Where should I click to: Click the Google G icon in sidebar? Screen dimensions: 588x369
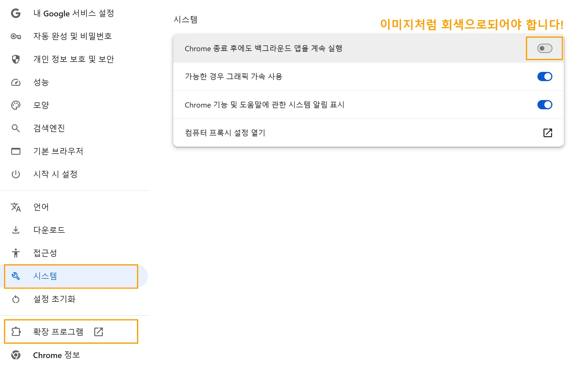pyautogui.click(x=16, y=13)
